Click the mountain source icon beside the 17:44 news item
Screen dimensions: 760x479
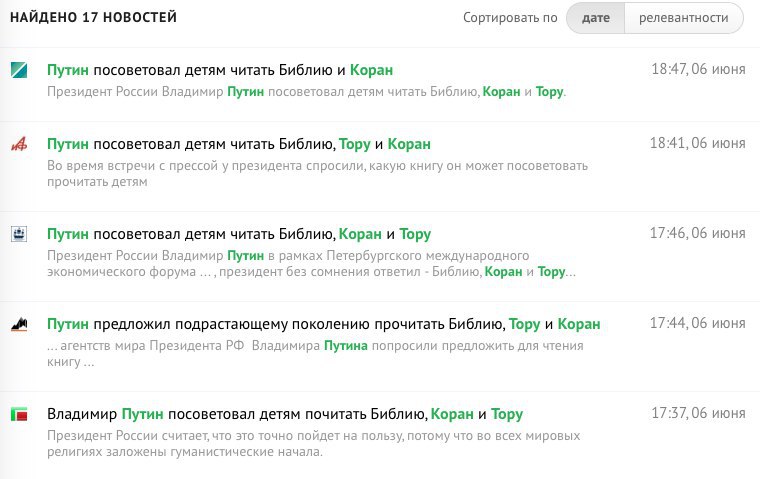19,324
